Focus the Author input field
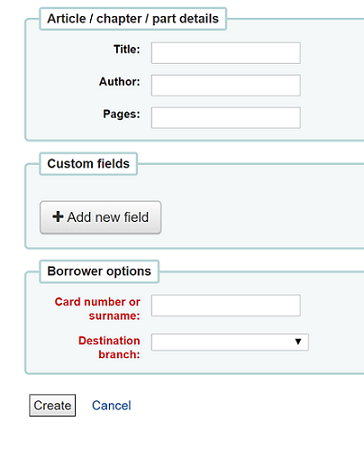364x449 pixels. coord(226,85)
